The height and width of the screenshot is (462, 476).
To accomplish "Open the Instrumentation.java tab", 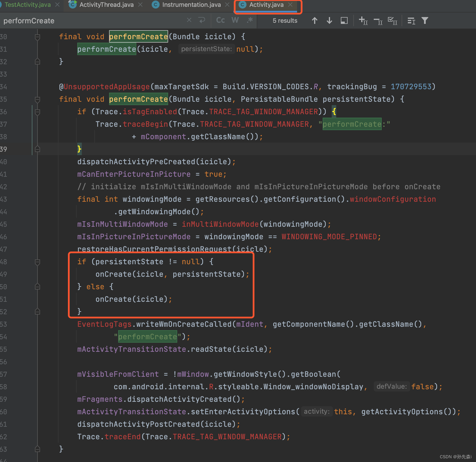I will pyautogui.click(x=191, y=5).
